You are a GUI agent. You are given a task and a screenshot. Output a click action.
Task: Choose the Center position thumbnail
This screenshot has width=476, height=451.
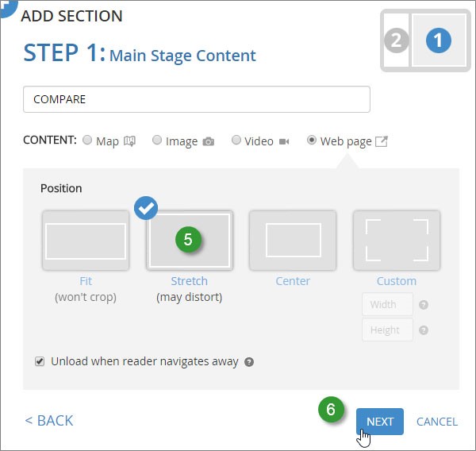[x=293, y=241]
